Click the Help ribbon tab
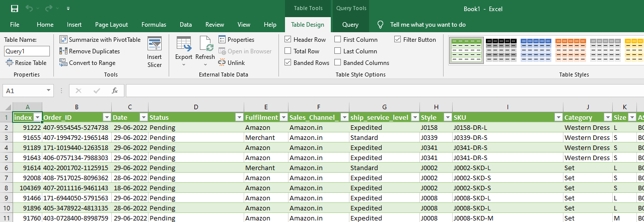Screen dimensions: 644x222 [x=270, y=24]
